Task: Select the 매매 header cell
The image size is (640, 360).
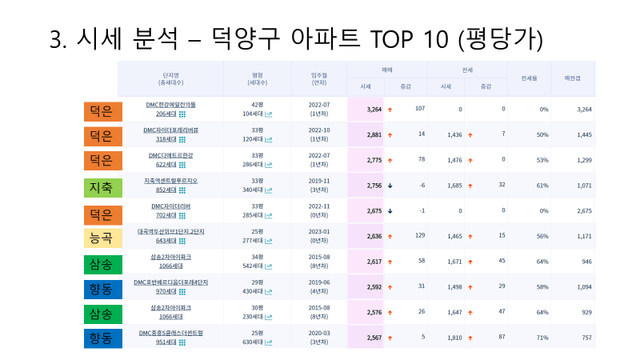Action: (x=387, y=70)
